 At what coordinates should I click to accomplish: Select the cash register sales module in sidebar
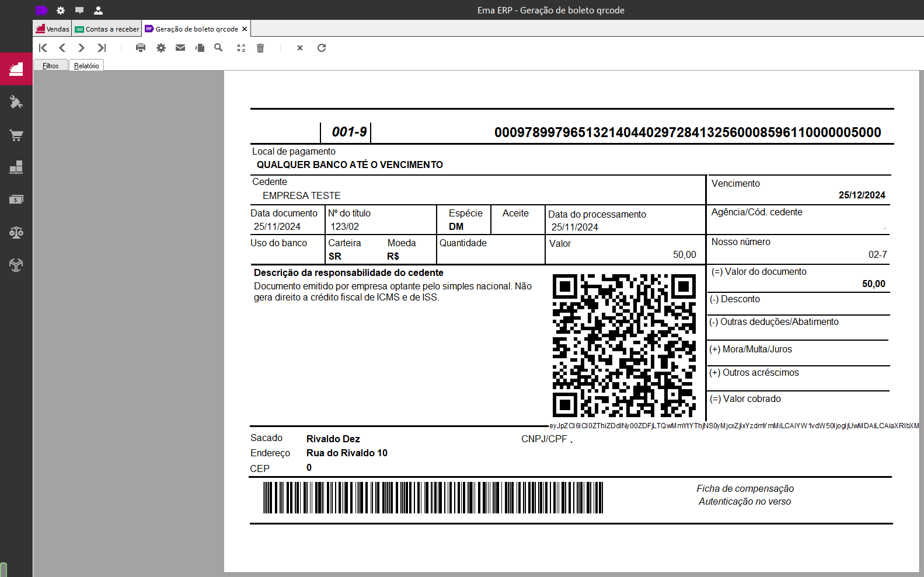pyautogui.click(x=16, y=69)
